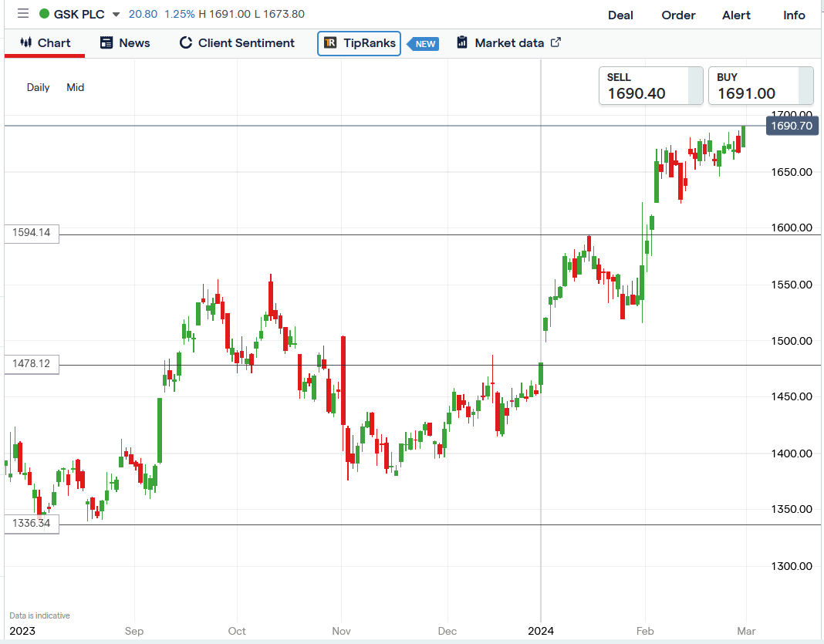The image size is (824, 644).
Task: Click the L 1673.80 low value
Action: (279, 14)
